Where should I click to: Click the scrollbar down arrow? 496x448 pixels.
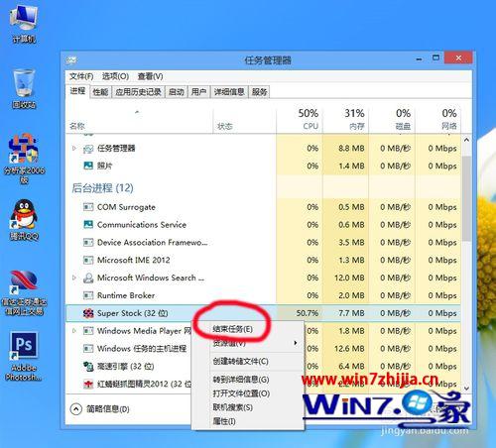pos(466,389)
